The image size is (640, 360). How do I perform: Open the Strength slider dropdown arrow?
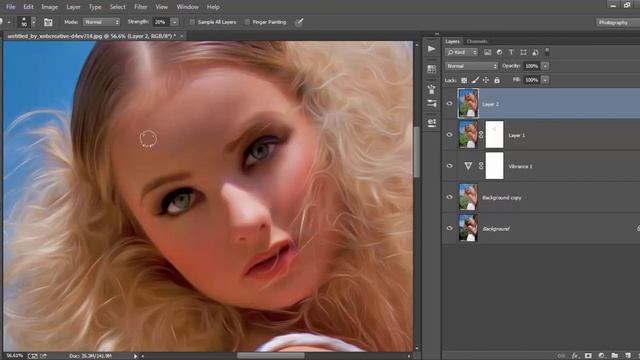tap(175, 22)
